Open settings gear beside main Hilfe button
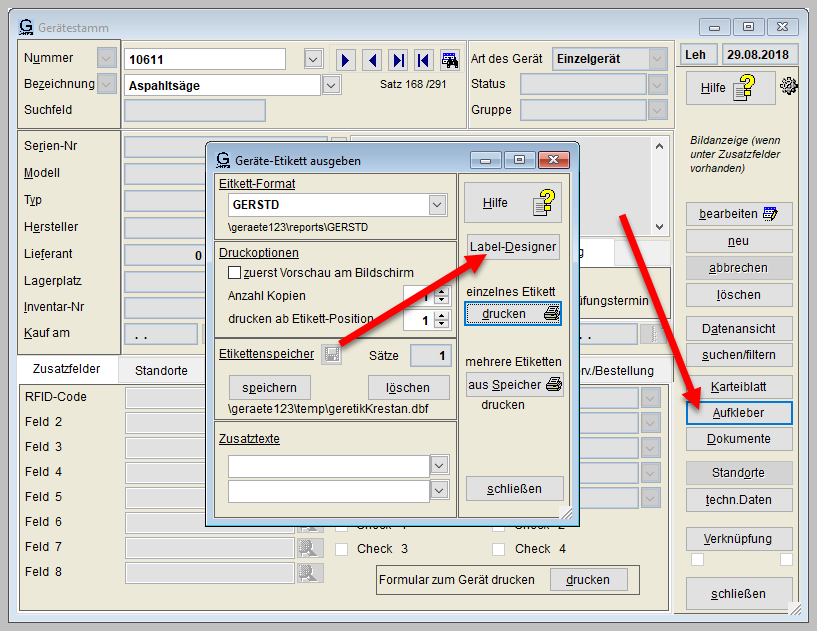 (x=789, y=87)
